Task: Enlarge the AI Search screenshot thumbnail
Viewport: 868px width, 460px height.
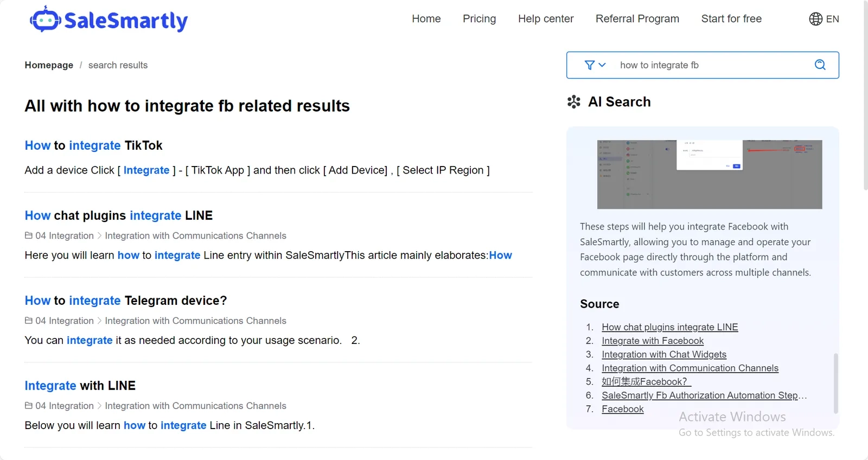Action: [710, 174]
